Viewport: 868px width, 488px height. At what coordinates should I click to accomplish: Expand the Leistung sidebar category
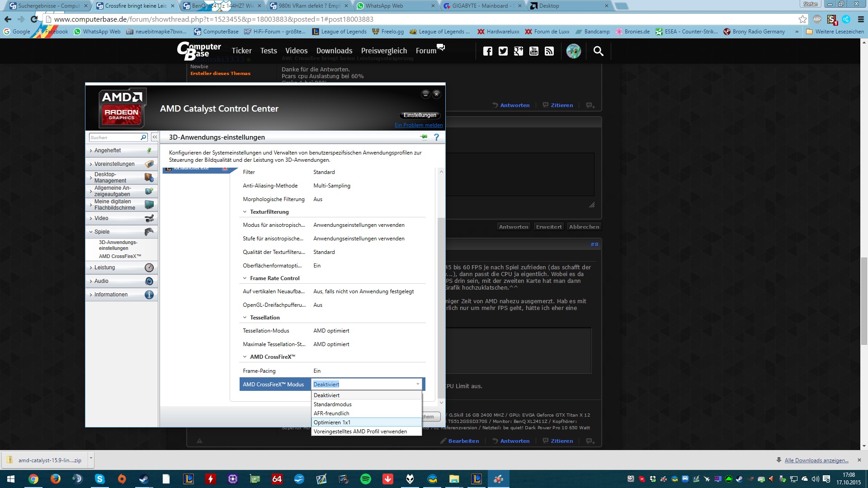tap(104, 267)
